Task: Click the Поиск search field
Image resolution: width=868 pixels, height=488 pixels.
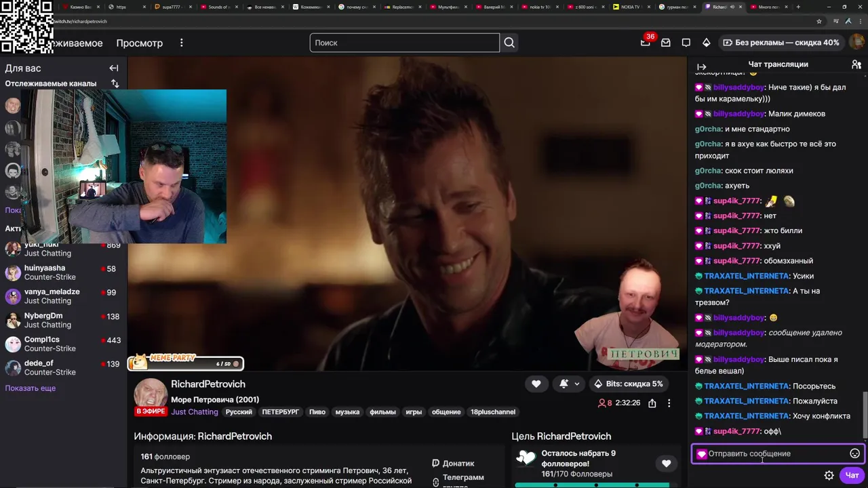Action: pos(405,43)
